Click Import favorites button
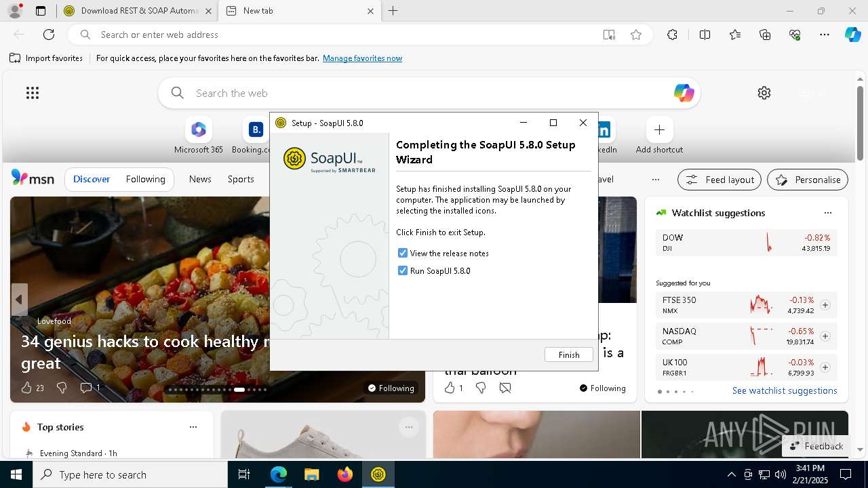Viewport: 868px width, 488px height. pyautogui.click(x=46, y=58)
